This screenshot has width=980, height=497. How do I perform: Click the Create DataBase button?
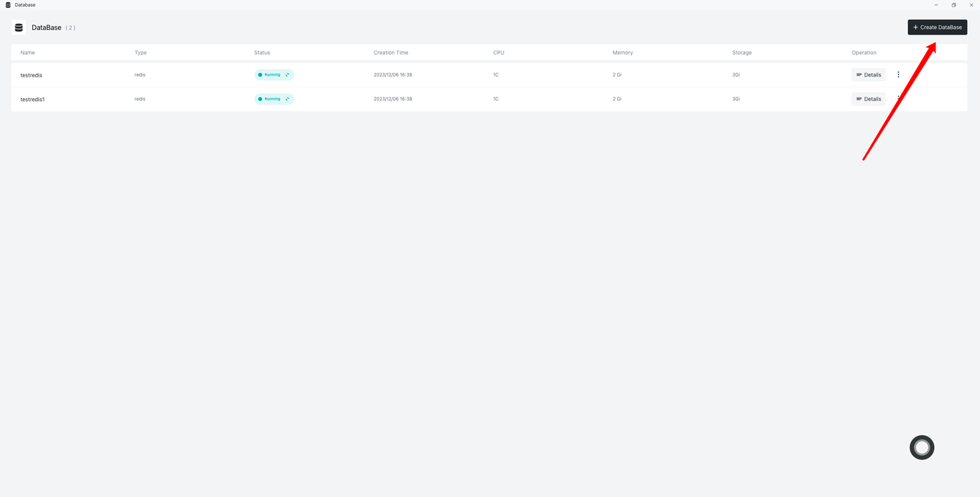(937, 27)
